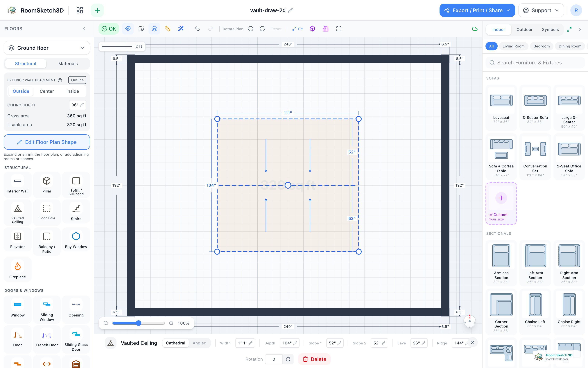Select the tape measure tool
This screenshot has height=368, width=588.
click(x=167, y=29)
